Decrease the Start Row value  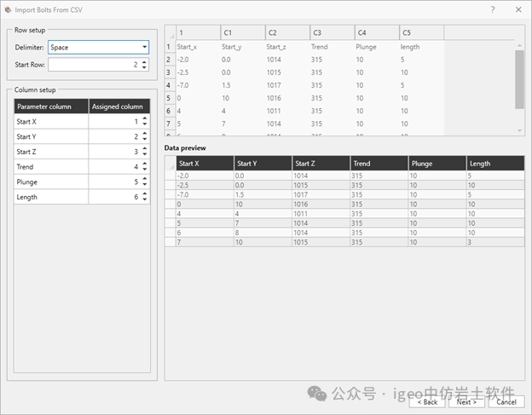point(144,68)
